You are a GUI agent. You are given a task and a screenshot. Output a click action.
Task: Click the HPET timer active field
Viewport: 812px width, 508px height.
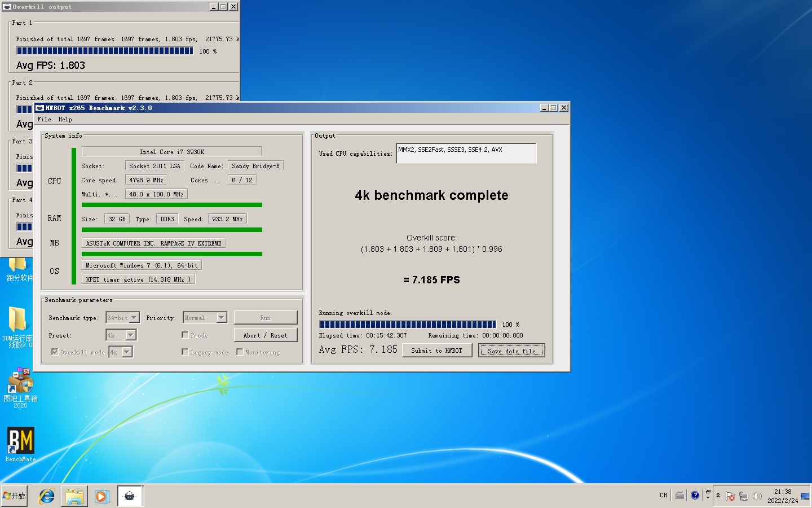click(x=138, y=279)
